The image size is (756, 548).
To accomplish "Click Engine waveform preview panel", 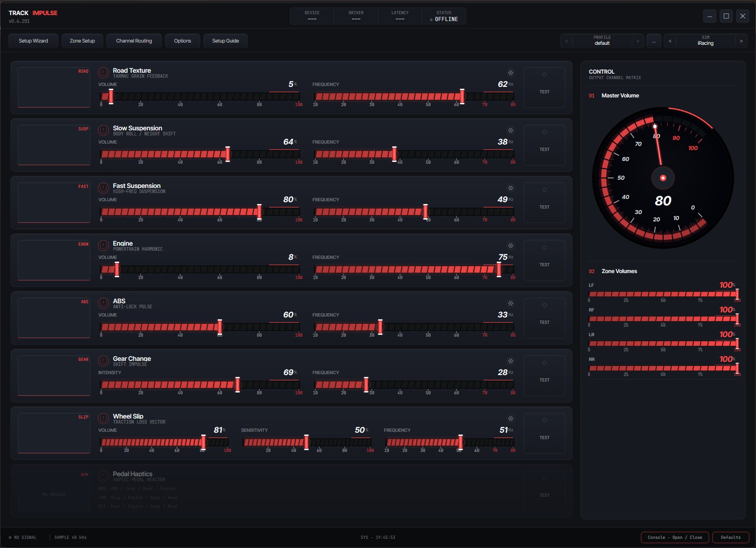I will point(54,260).
